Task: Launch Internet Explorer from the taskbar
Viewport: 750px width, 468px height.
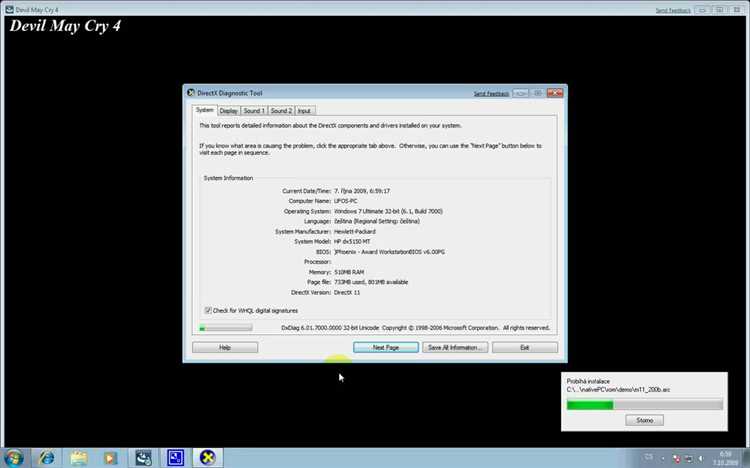Action: coord(46,457)
